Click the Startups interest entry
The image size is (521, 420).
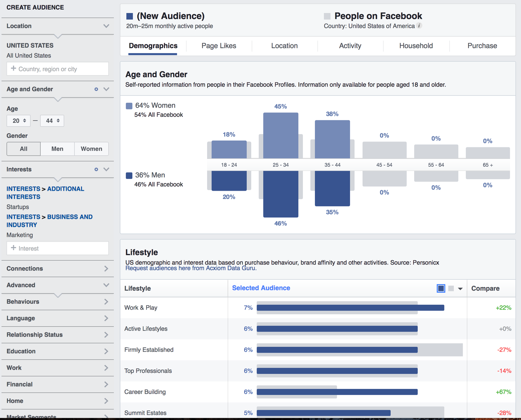[x=18, y=207]
